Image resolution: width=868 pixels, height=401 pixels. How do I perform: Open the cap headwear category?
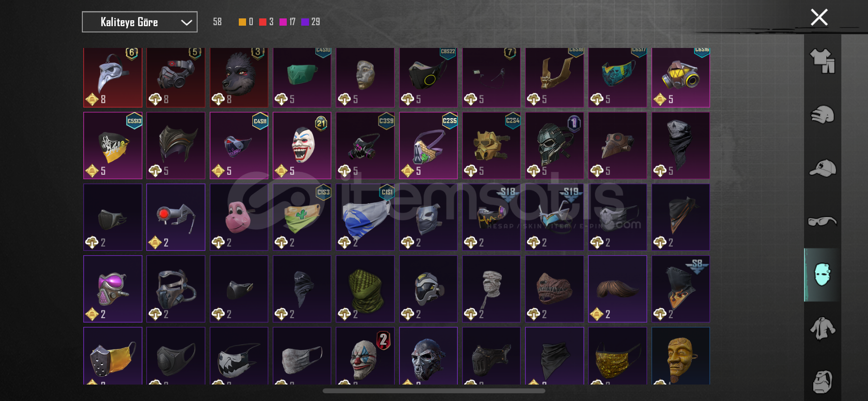pyautogui.click(x=822, y=168)
